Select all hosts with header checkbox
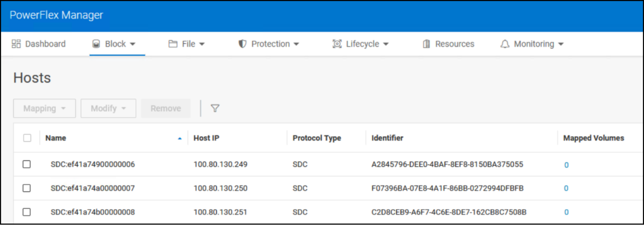This screenshot has height=225, width=644. click(27, 138)
